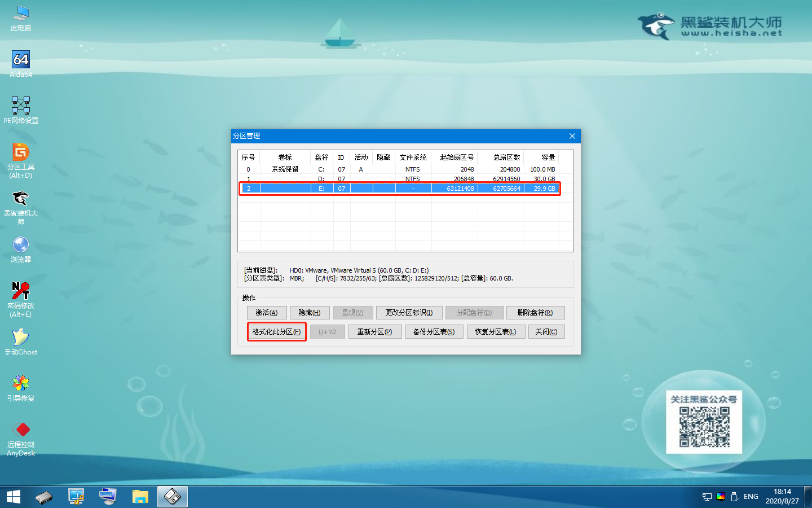Click the 重新分区(P) button
Image resolution: width=812 pixels, height=508 pixels.
click(x=374, y=332)
